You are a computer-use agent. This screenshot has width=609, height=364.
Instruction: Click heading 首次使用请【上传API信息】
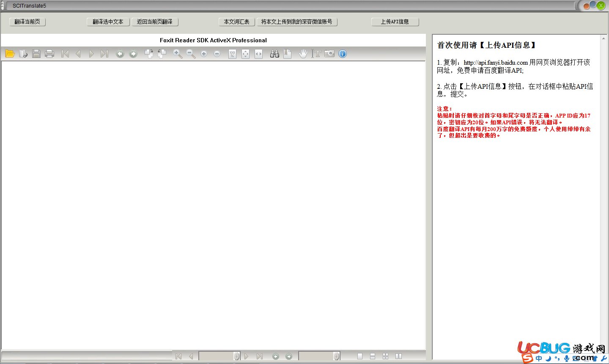coord(487,45)
